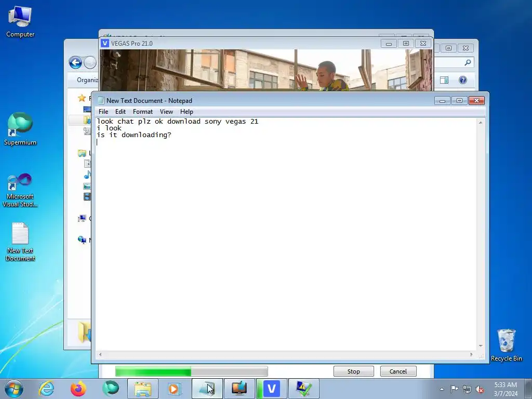Click the VEGAS Pro 21.0 title bar logo
Viewport: 532px width, 399px height.
click(105, 43)
